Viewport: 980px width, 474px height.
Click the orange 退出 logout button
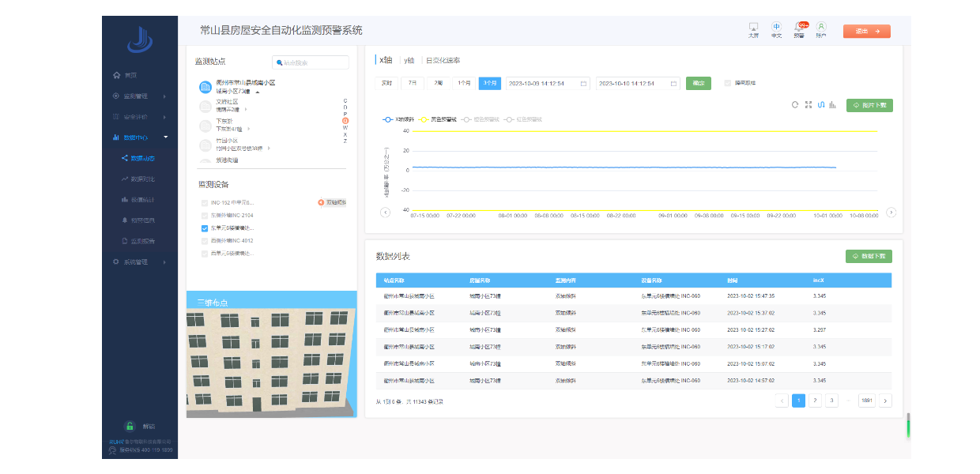pyautogui.click(x=866, y=32)
